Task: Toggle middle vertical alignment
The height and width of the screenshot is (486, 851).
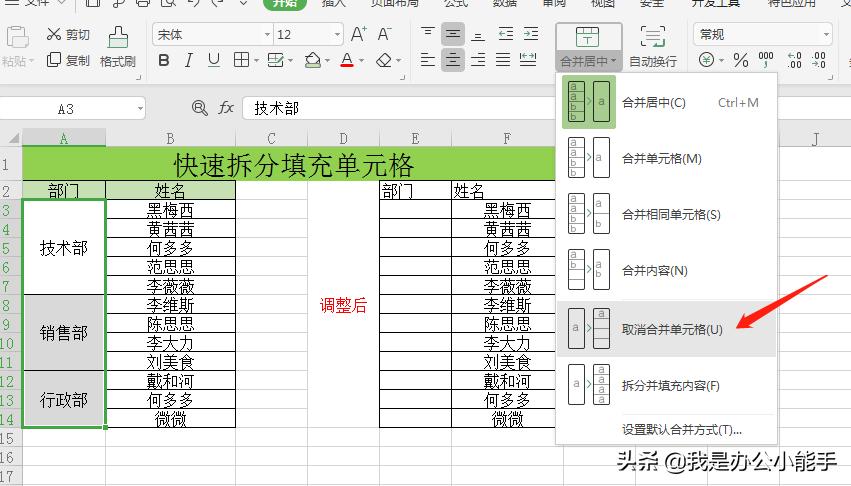Action: pos(453,34)
